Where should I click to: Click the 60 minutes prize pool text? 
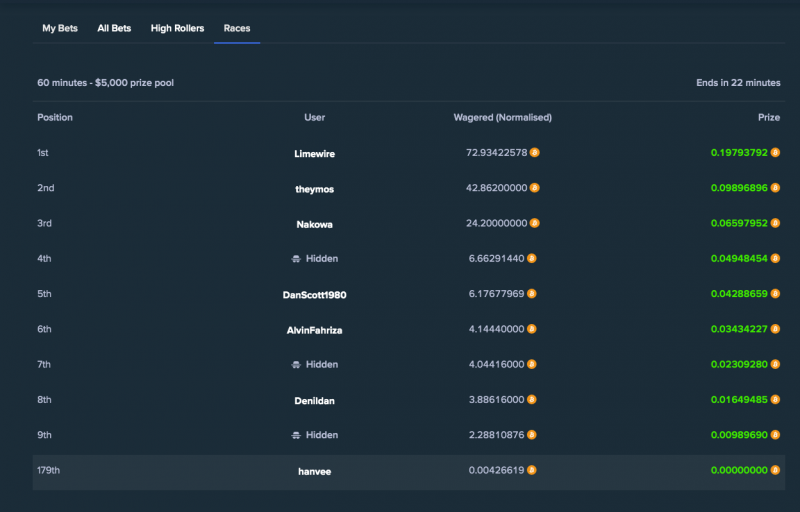point(105,83)
